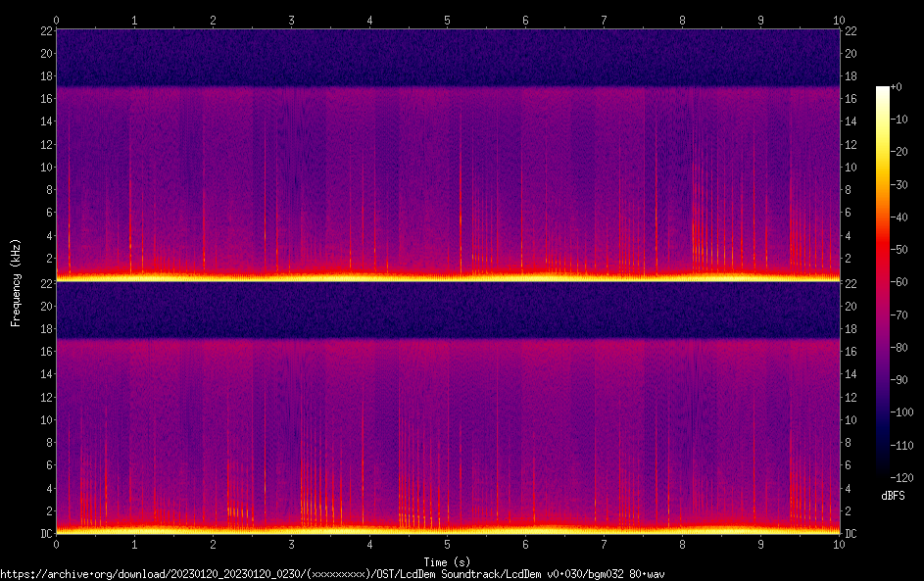Click the 0 mark on the top time axis

(x=56, y=20)
